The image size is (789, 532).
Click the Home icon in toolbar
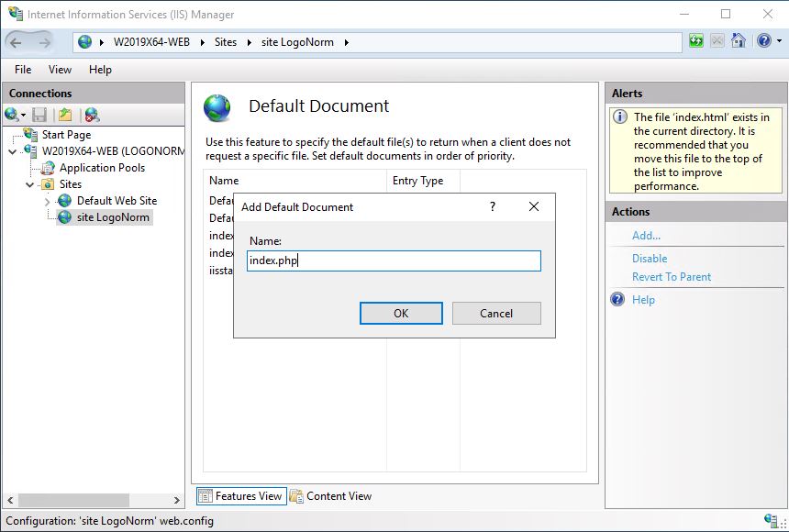739,40
